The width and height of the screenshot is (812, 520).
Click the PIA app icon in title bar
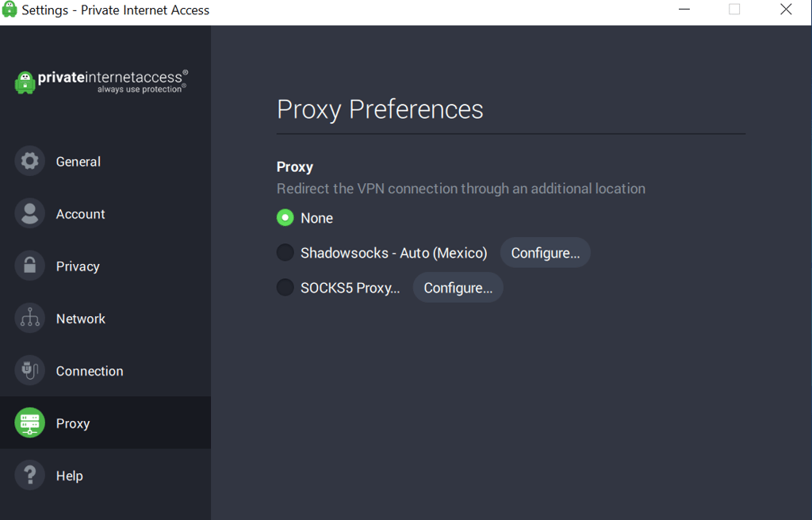tap(10, 10)
